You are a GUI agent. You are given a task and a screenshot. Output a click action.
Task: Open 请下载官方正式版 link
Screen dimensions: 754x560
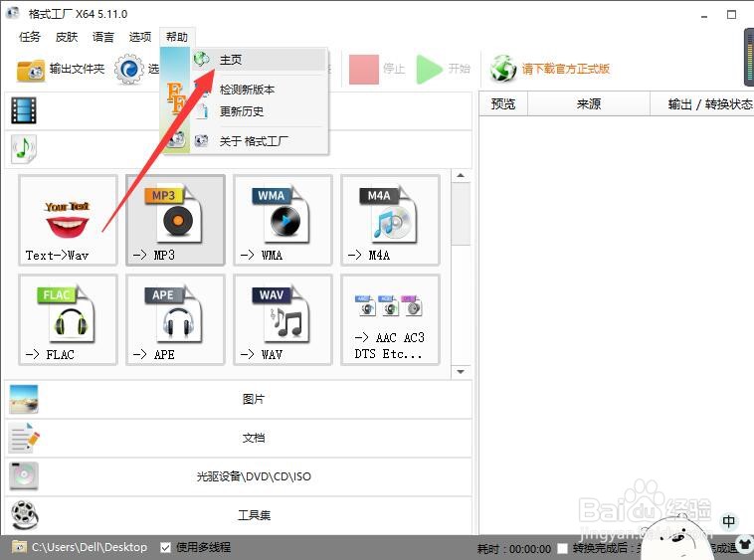coord(566,69)
